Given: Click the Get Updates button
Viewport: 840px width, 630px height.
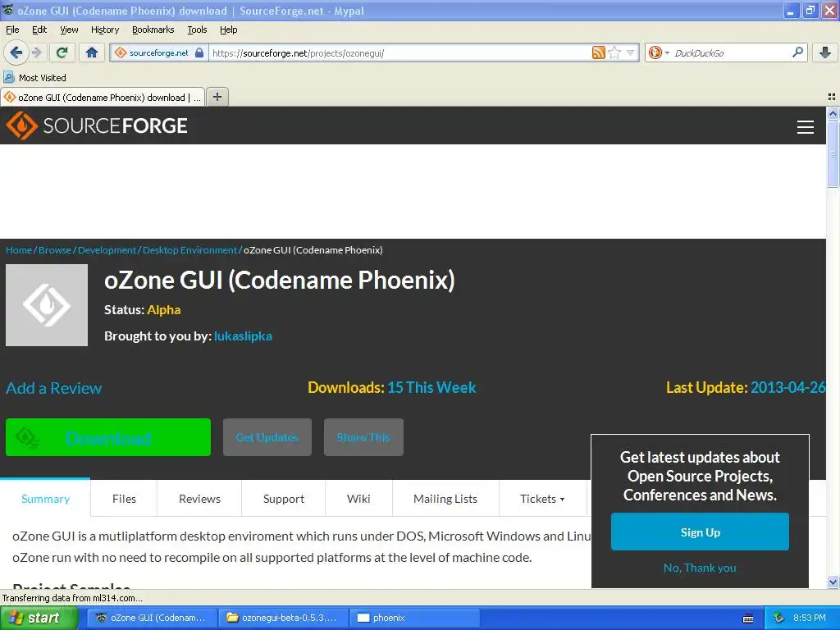Looking at the screenshot, I should tap(267, 437).
